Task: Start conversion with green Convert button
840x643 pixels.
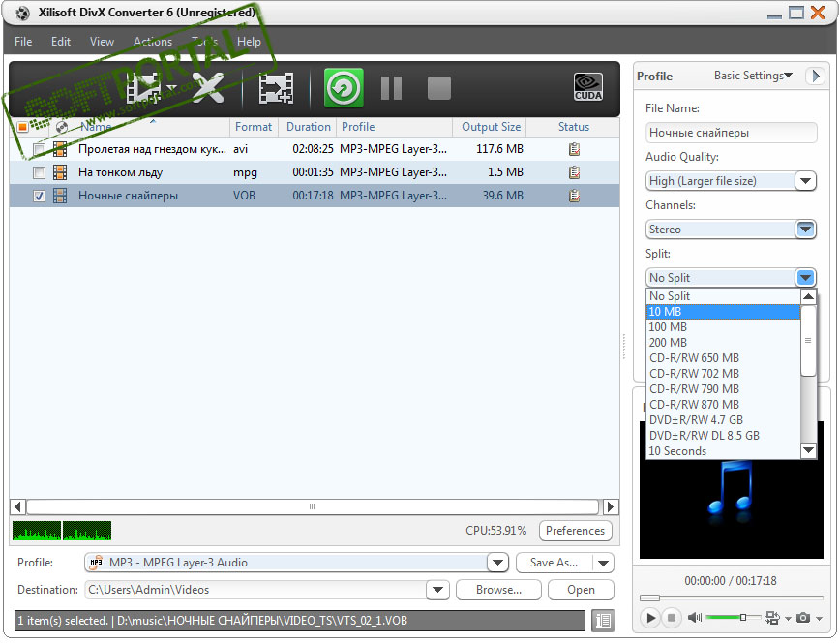Action: click(344, 87)
